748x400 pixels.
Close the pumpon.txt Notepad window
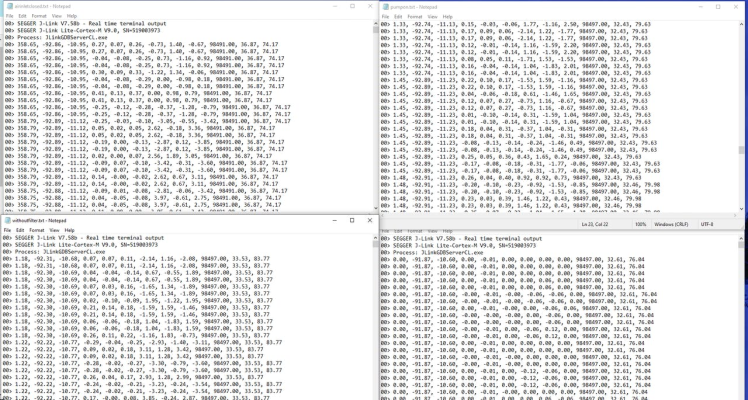pyautogui.click(x=736, y=7)
